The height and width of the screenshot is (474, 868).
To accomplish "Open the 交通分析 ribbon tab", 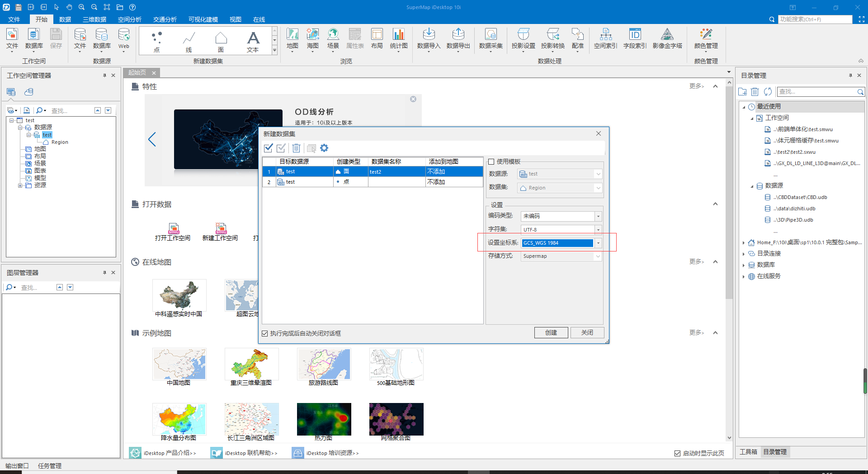I will pos(165,19).
